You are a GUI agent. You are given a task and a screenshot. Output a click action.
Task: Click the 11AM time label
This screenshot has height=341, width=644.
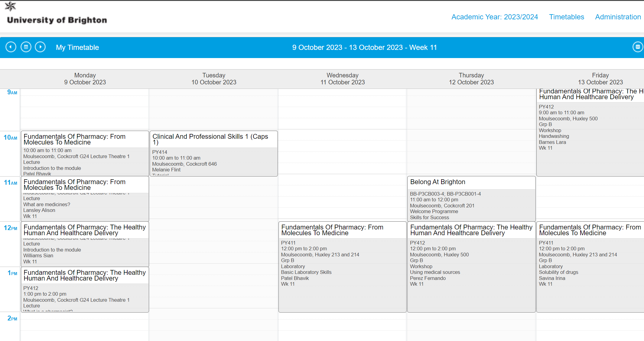point(11,183)
